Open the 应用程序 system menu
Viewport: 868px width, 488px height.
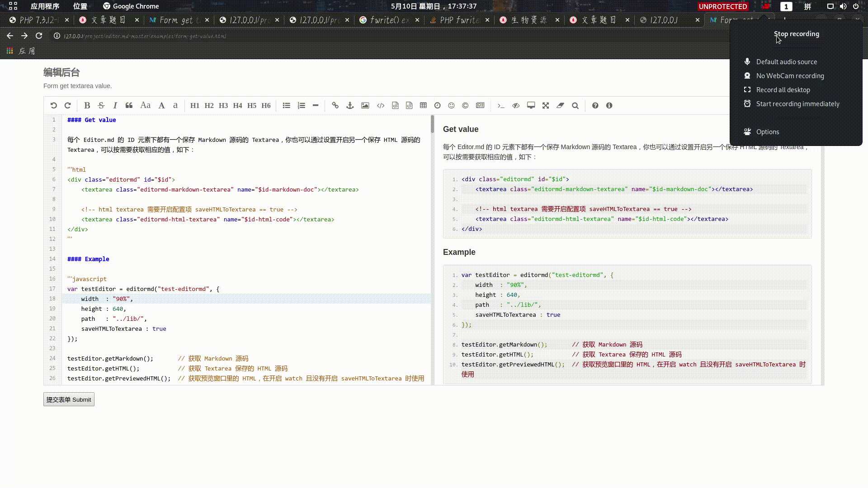tap(45, 6)
